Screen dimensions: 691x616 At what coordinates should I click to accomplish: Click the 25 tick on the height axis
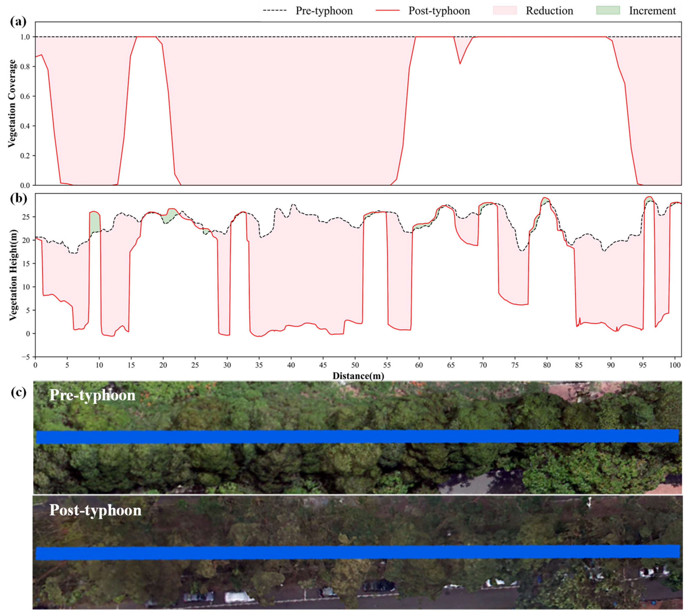[x=26, y=217]
